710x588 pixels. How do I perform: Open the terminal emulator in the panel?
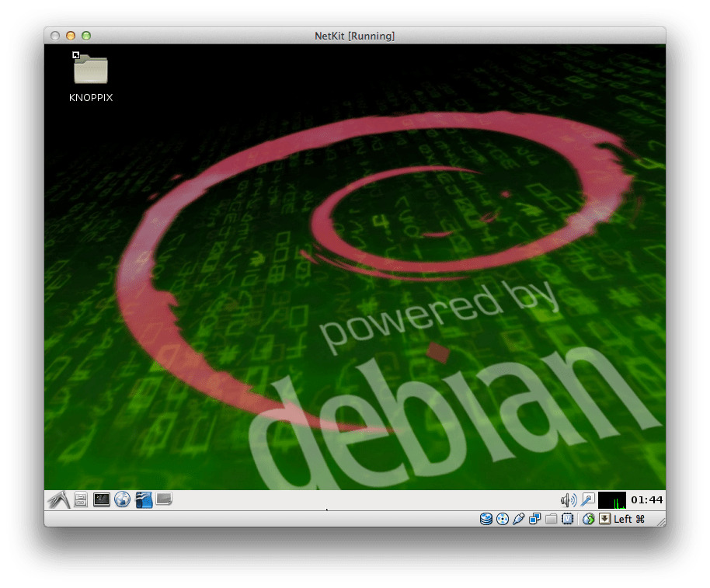click(x=102, y=499)
